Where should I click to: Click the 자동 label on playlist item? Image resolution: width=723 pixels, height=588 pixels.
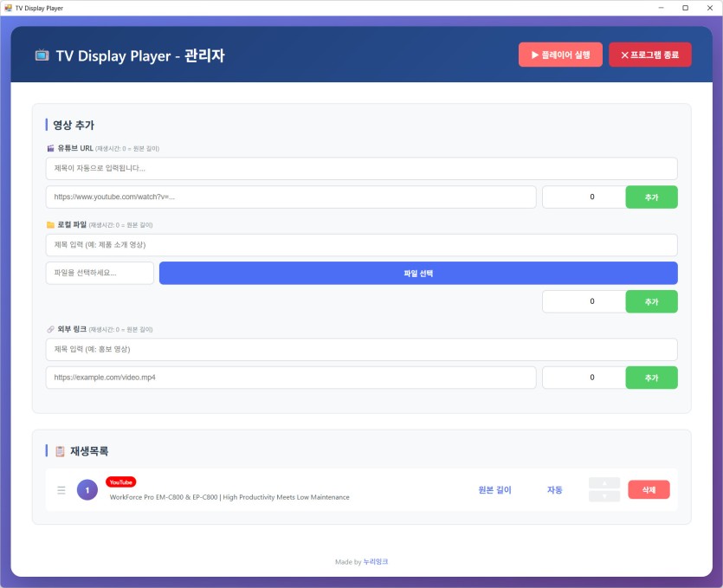[554, 490]
